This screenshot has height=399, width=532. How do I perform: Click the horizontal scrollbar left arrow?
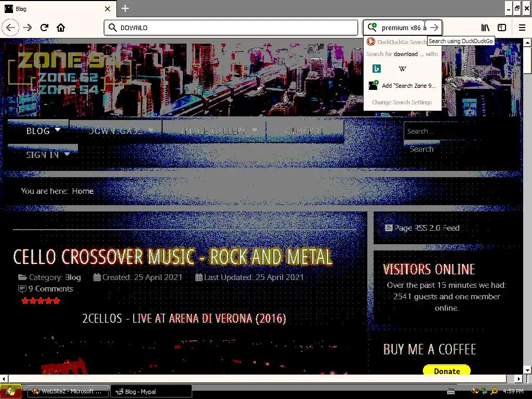click(x=4, y=379)
